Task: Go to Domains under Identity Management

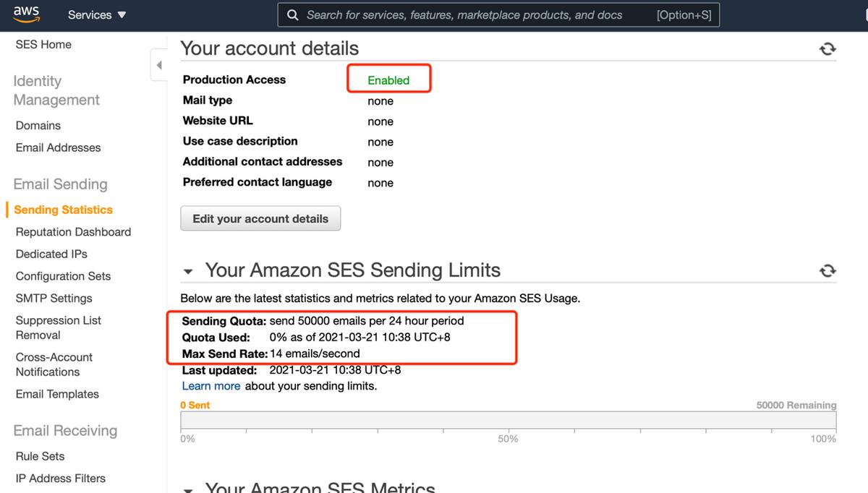Action: 38,125
